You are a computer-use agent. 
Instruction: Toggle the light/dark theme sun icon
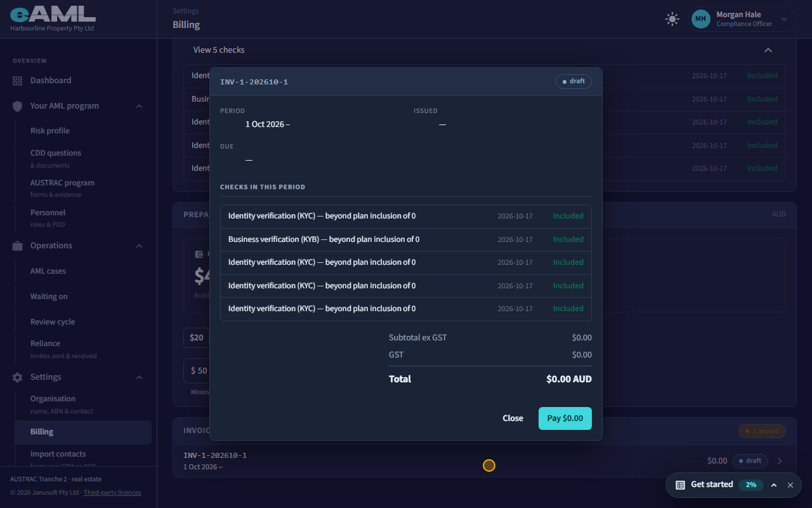tap(672, 19)
